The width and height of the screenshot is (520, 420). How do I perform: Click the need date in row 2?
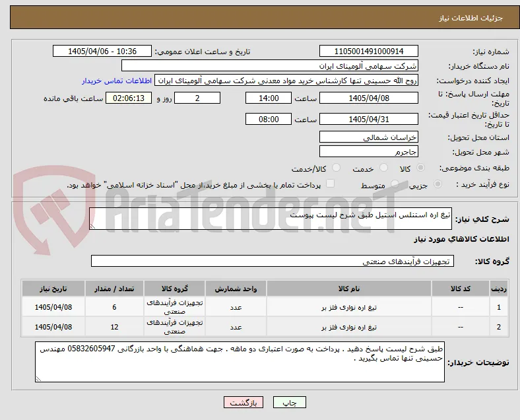(53, 327)
